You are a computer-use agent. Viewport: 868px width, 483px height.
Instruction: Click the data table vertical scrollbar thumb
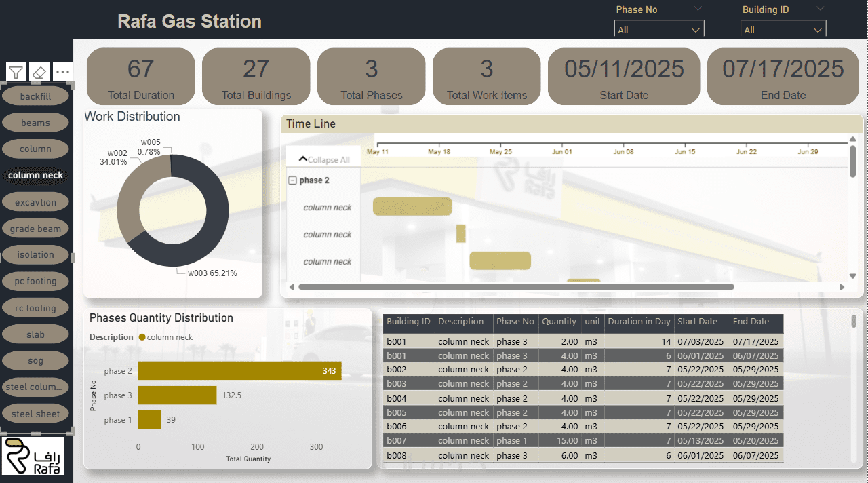pyautogui.click(x=854, y=321)
